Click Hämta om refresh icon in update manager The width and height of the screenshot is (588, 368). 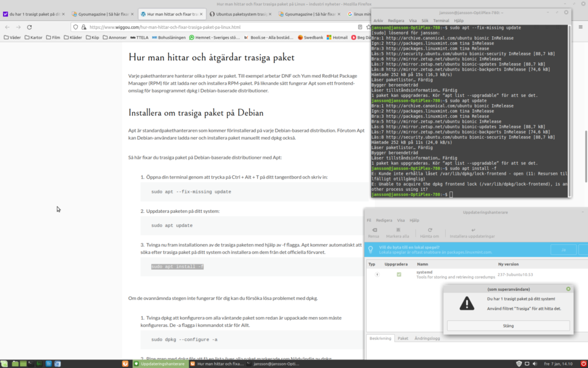click(x=430, y=230)
